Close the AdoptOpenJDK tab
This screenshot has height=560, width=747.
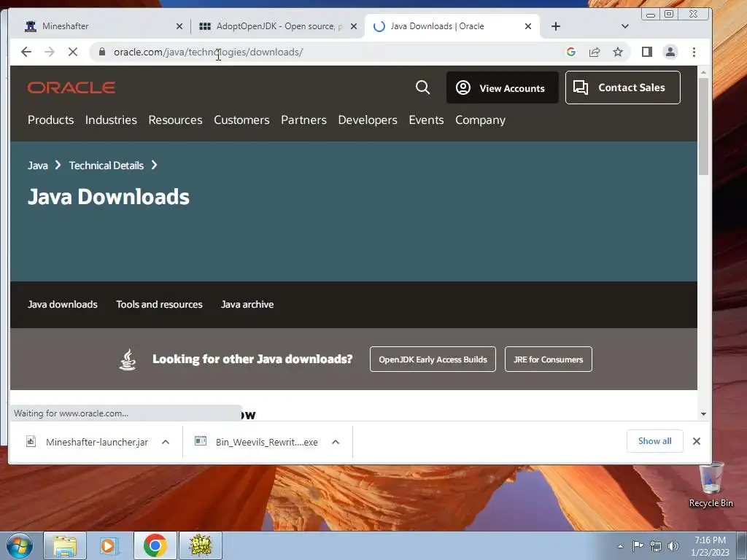pyautogui.click(x=354, y=26)
